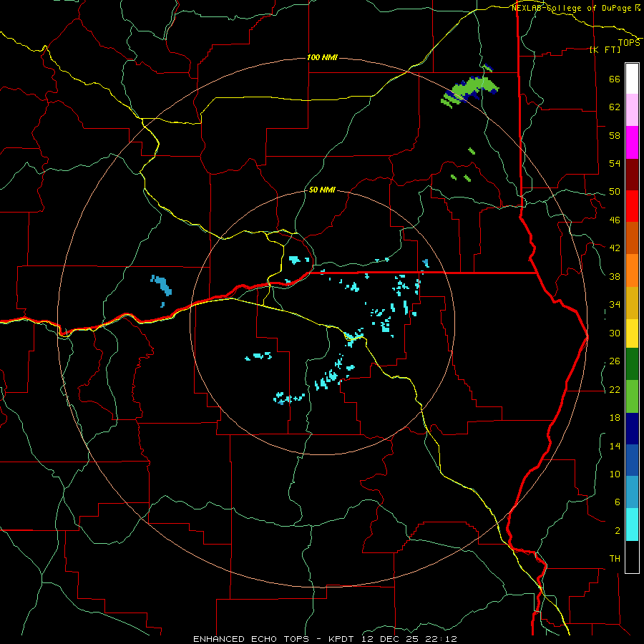644x644 pixels.
Task: Click the light pink 62 K FT swatch
Action: pos(632,109)
